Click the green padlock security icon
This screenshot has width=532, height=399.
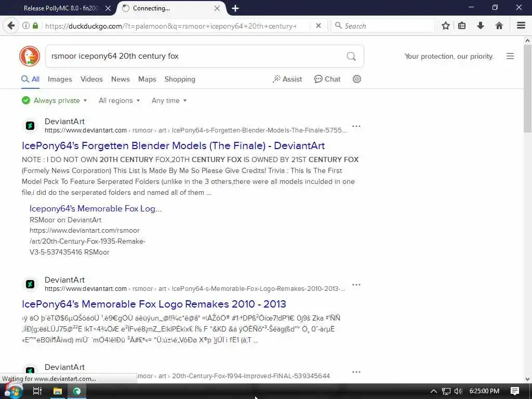tap(35, 26)
